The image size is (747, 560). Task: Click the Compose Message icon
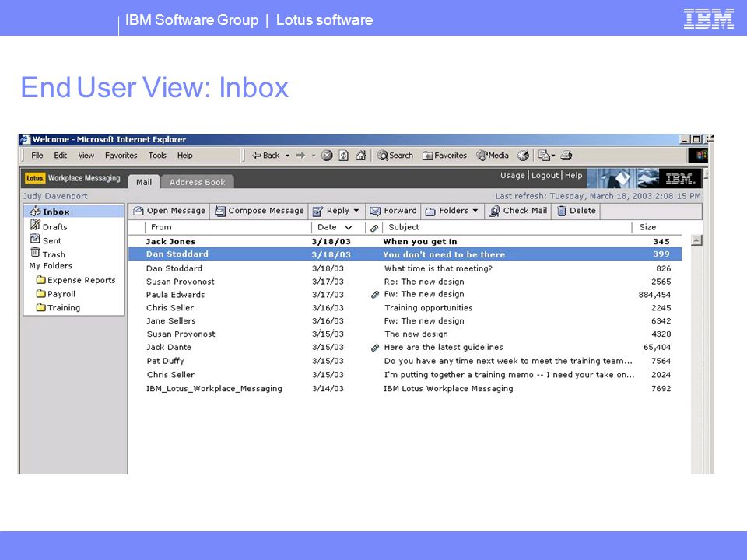coord(219,211)
